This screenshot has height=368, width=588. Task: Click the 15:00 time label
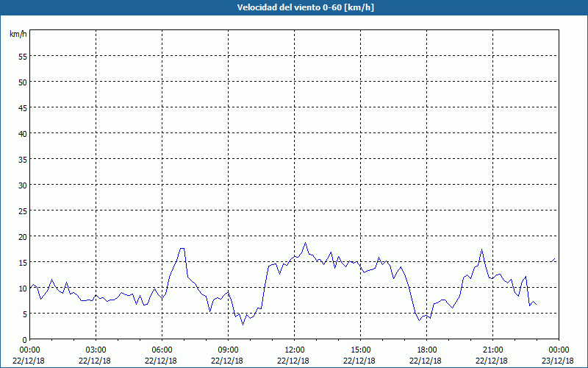(360, 350)
